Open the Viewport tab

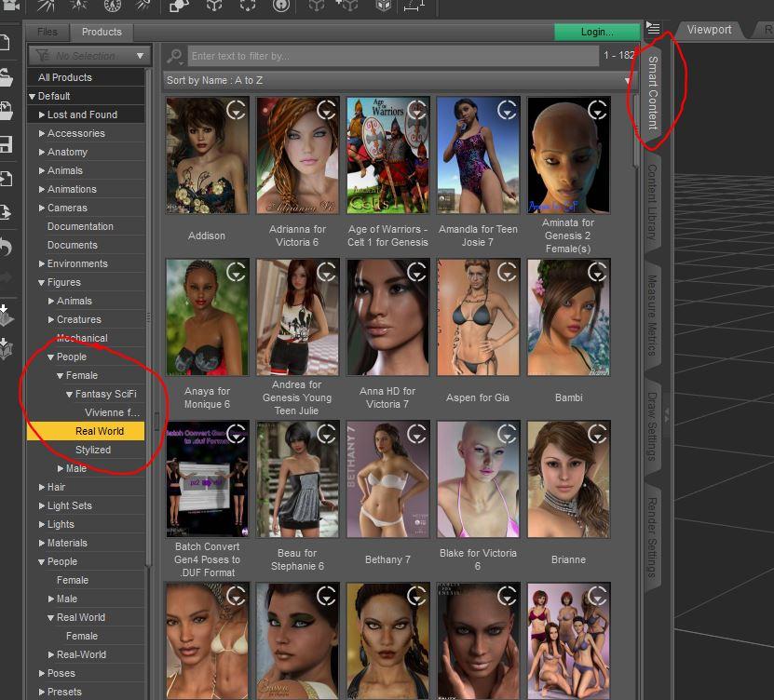(x=710, y=30)
